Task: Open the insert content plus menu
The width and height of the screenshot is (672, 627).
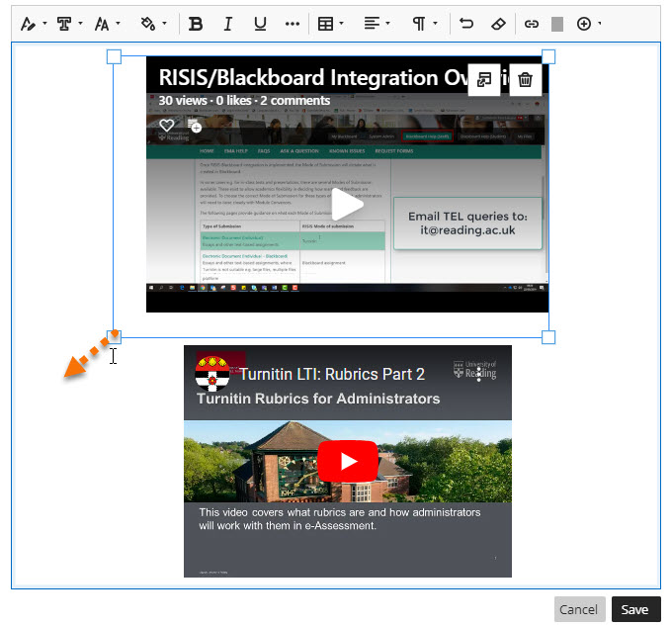Action: tap(584, 24)
